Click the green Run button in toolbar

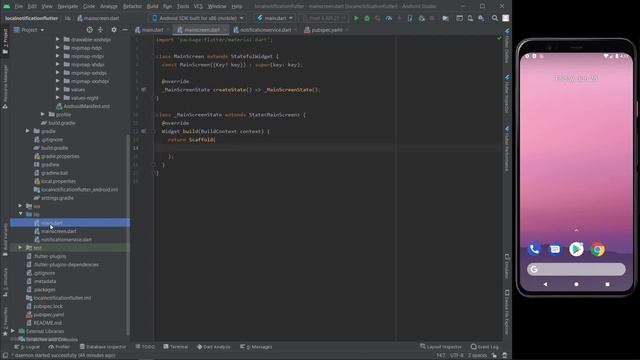(356, 18)
